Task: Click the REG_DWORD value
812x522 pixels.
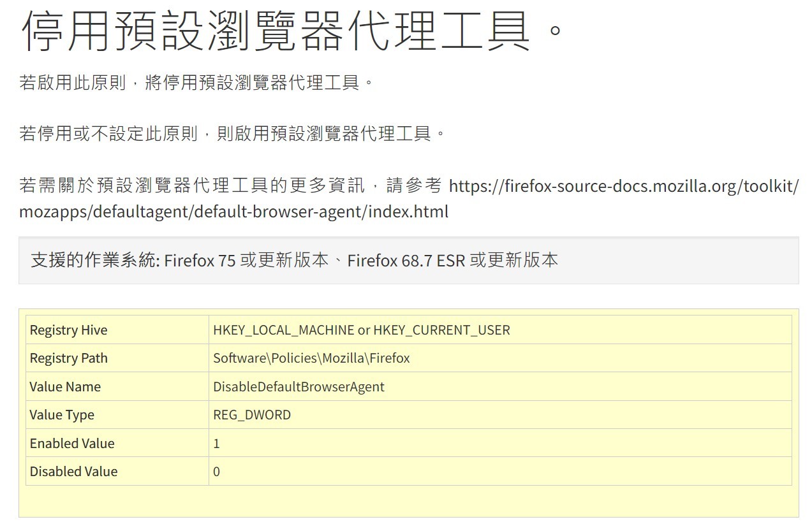Action: 252,415
